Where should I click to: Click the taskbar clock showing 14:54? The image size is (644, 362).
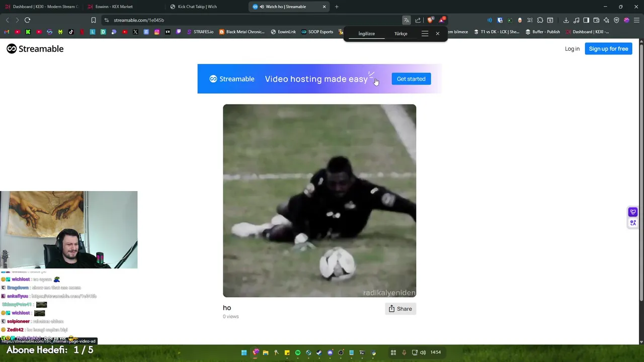click(x=436, y=352)
